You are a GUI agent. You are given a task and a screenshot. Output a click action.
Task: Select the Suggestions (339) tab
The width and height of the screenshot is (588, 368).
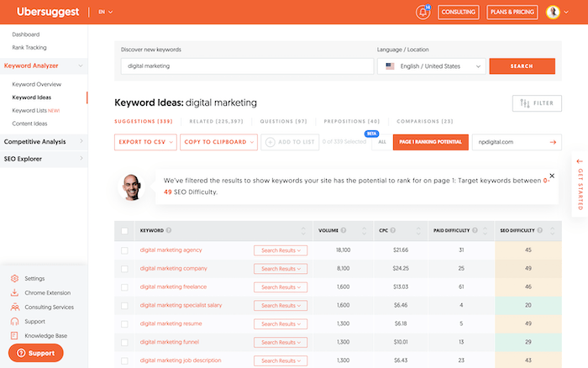(x=144, y=122)
